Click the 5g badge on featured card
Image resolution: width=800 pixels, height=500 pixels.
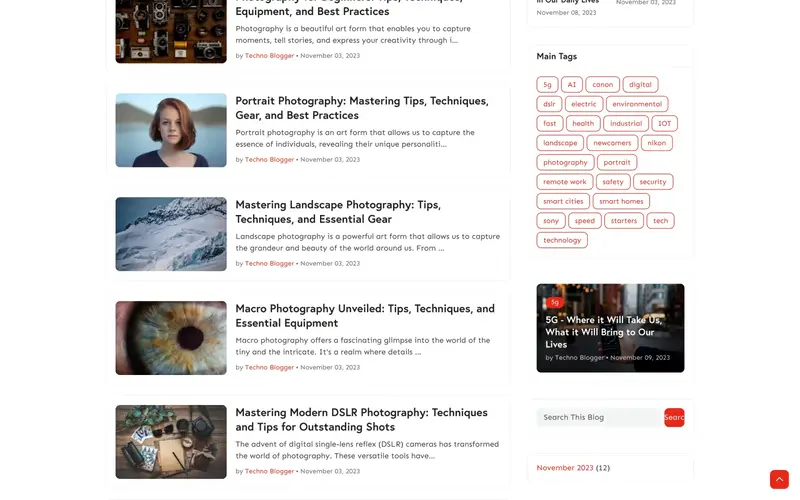tap(555, 303)
